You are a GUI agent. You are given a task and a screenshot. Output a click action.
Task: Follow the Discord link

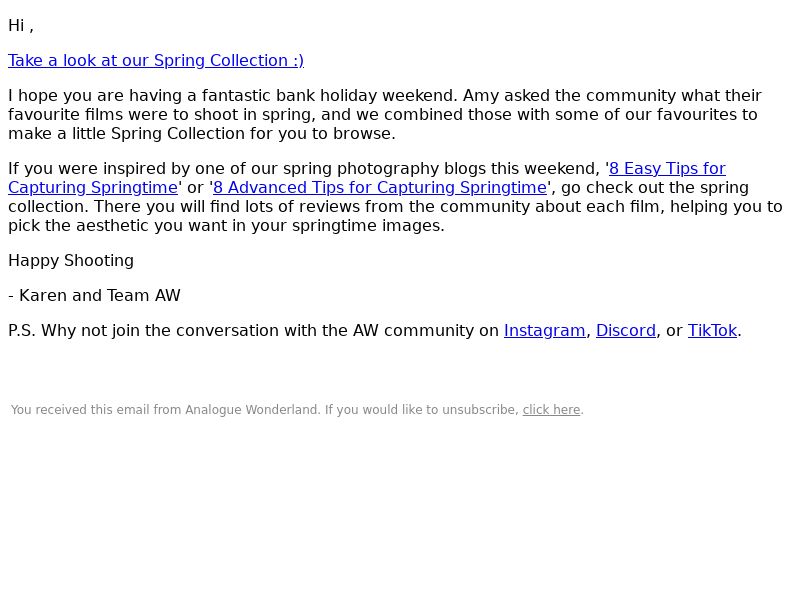pos(626,331)
